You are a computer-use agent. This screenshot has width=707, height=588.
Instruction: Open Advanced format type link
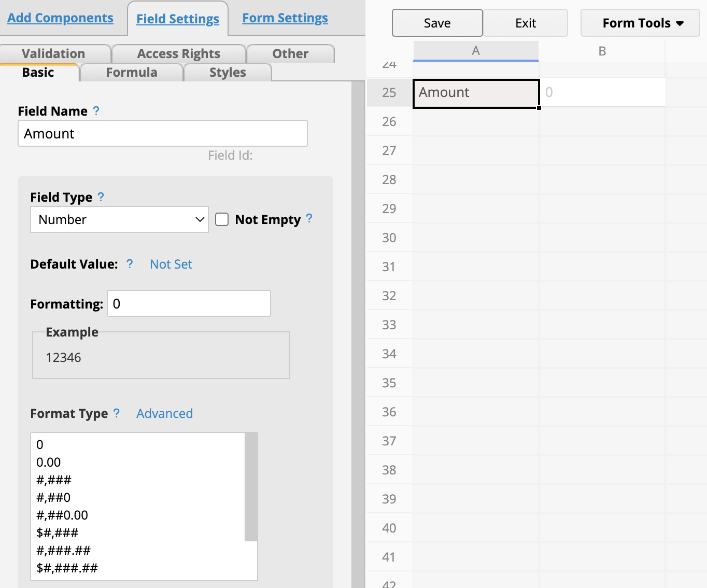click(164, 413)
